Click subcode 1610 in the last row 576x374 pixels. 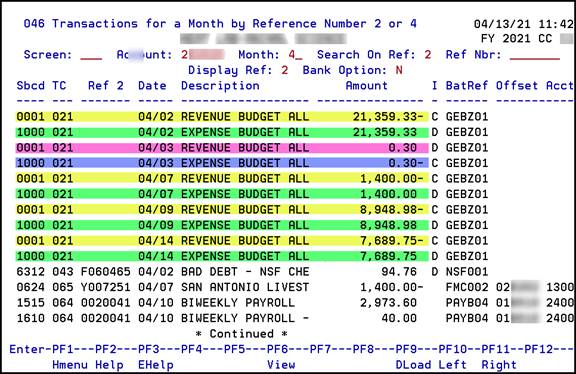coord(30,318)
